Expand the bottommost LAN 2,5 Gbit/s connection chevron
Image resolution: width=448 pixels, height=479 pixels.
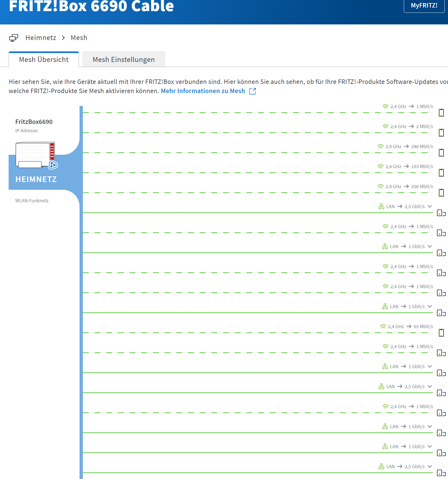pyautogui.click(x=430, y=466)
